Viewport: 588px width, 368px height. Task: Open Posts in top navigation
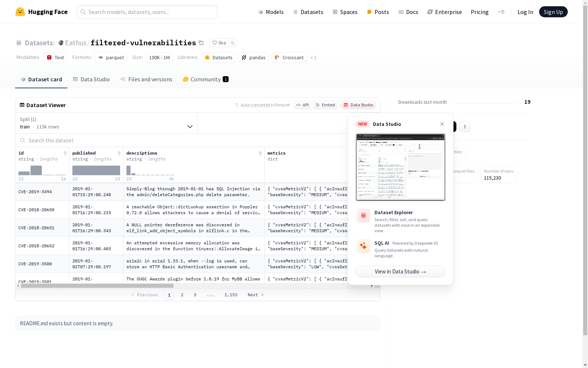click(x=378, y=12)
